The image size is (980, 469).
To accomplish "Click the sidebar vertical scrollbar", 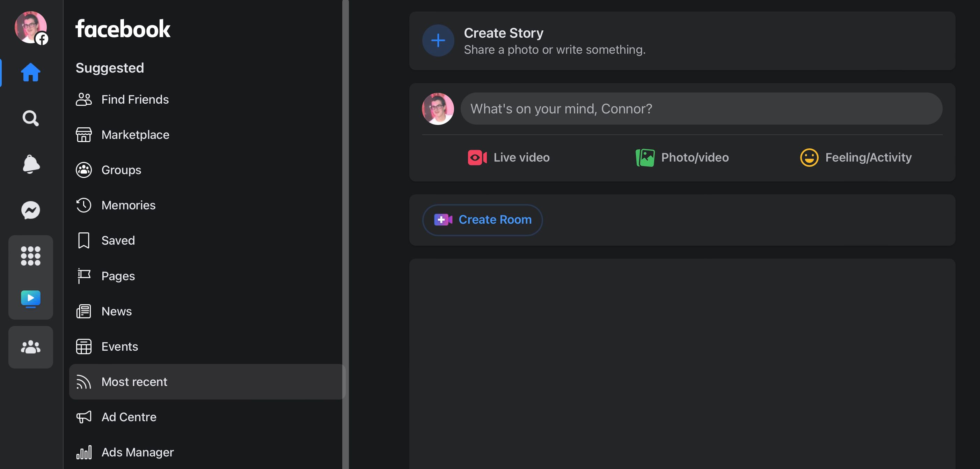I will (345, 228).
